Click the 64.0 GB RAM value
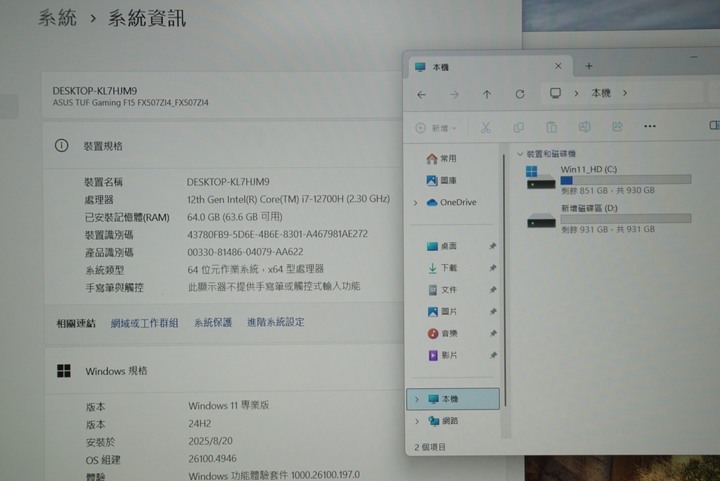720x481 pixels. click(x=235, y=217)
